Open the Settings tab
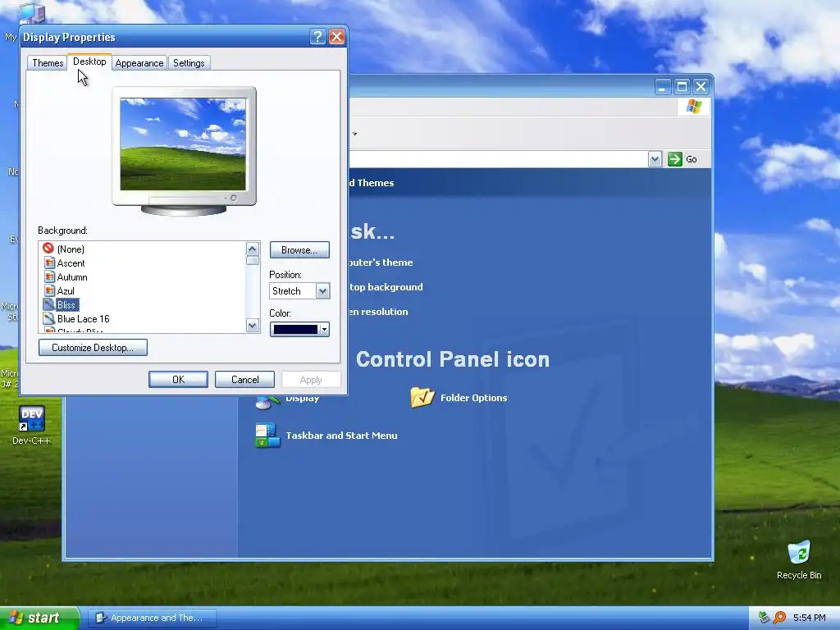Screen dimensions: 840x630 pyautogui.click(x=189, y=63)
